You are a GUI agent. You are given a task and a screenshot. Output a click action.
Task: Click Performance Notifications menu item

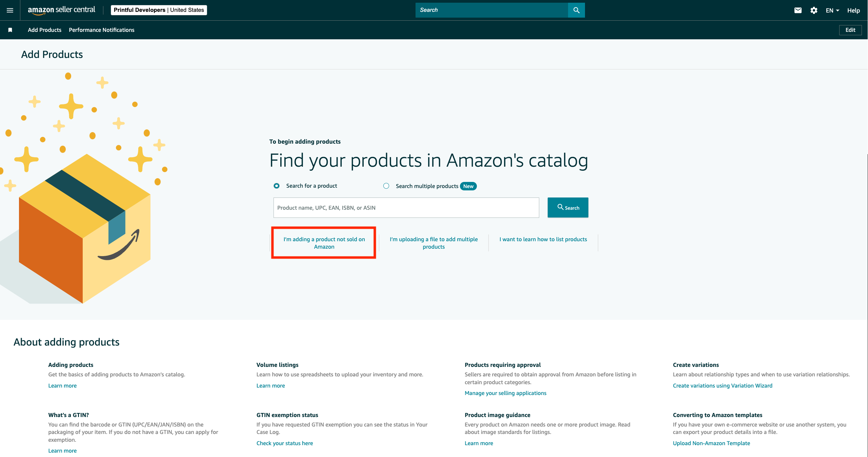pos(102,30)
